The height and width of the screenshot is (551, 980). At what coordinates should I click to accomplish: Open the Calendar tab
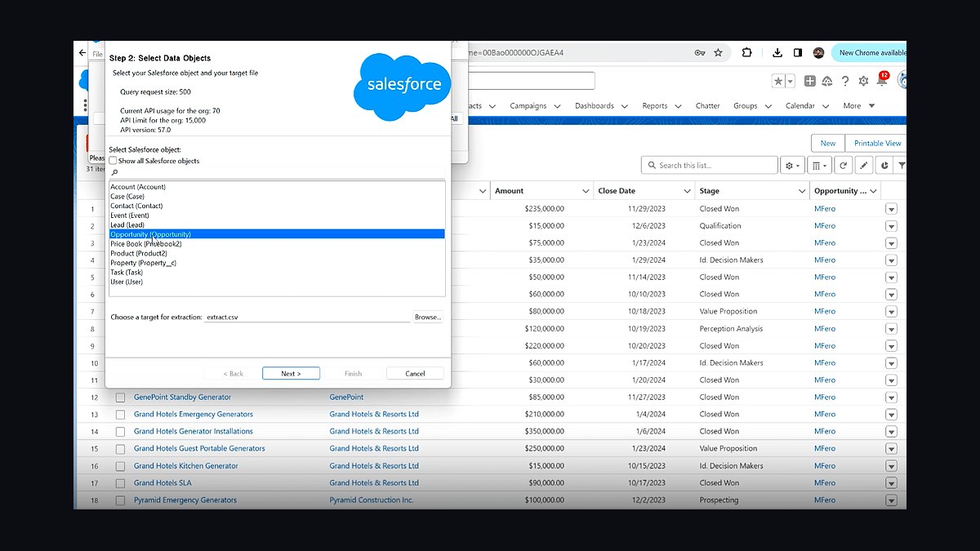(800, 106)
